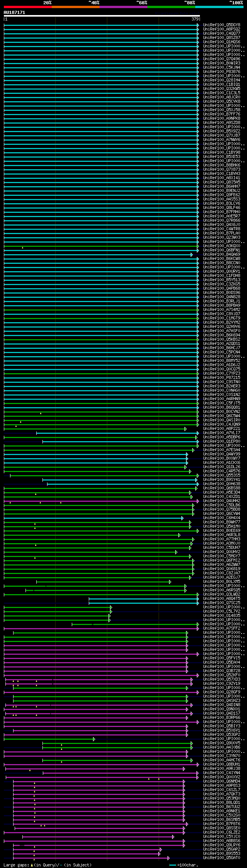Click subject UniRef100_B0EE69
Viewport: 247px width, 868px height.
coord(222,531)
